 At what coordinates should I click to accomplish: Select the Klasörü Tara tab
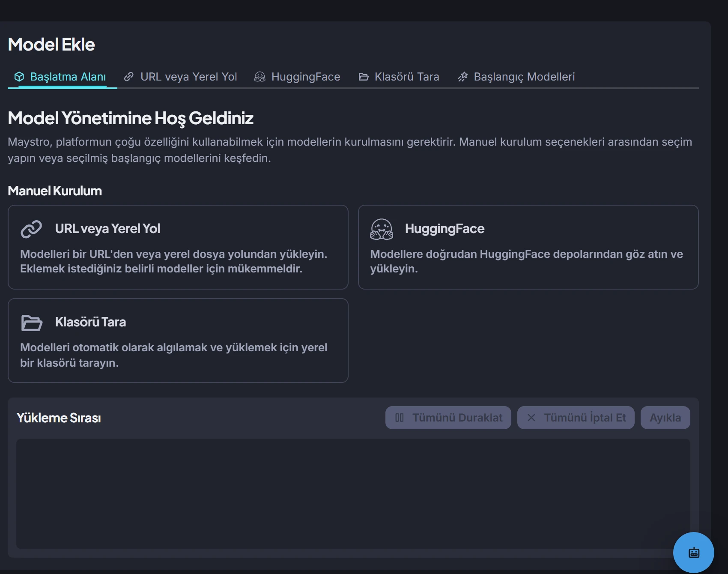click(x=399, y=77)
